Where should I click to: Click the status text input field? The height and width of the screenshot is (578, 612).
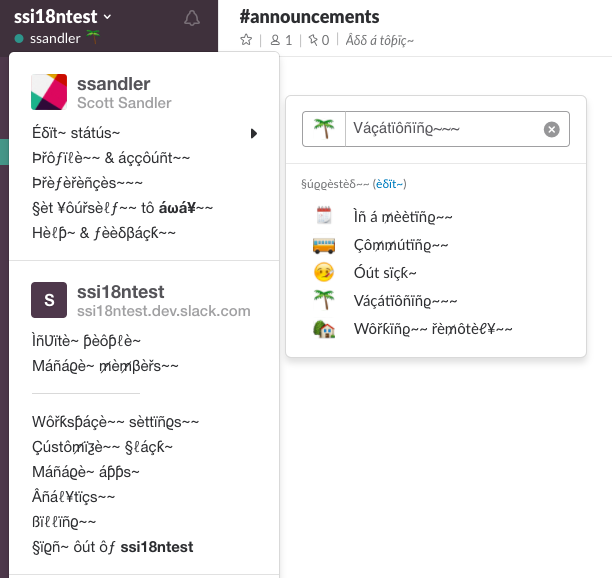(445, 129)
